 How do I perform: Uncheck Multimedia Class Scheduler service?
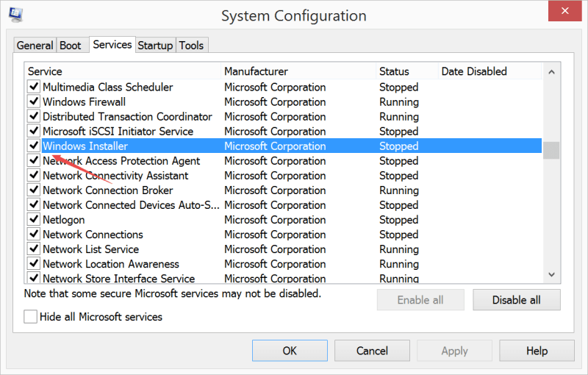pyautogui.click(x=34, y=87)
